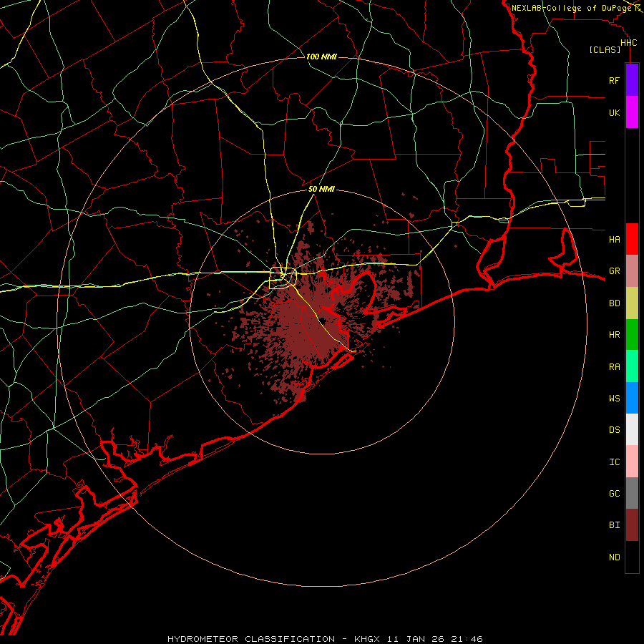Click the WS legend label
This screenshot has width=644, height=644.
(x=614, y=398)
